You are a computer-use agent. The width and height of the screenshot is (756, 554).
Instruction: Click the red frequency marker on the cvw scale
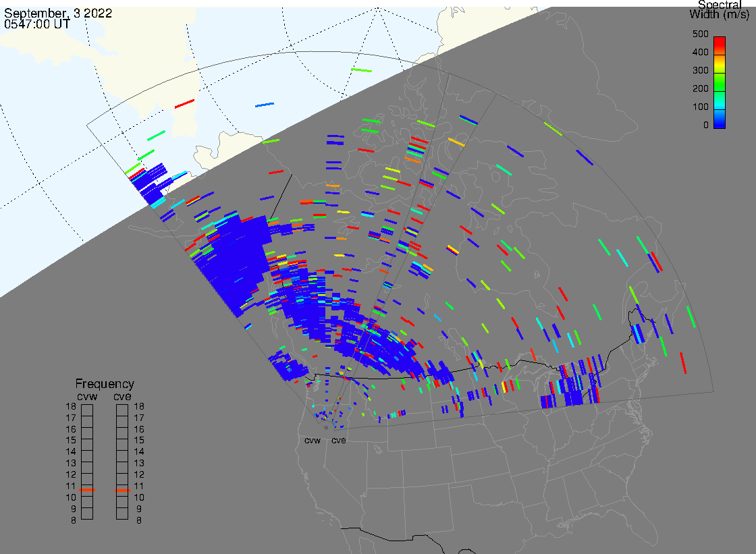click(87, 490)
